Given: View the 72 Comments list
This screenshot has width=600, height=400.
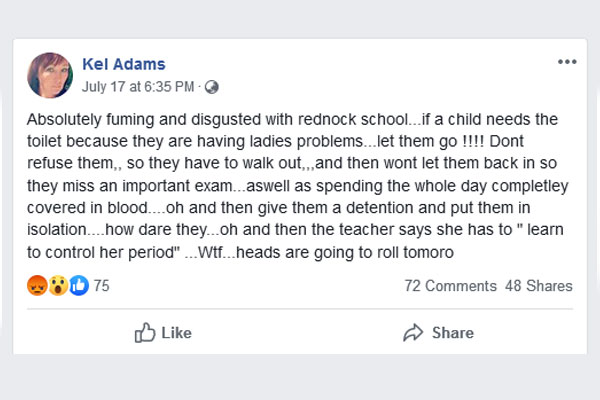Looking at the screenshot, I should [449, 286].
